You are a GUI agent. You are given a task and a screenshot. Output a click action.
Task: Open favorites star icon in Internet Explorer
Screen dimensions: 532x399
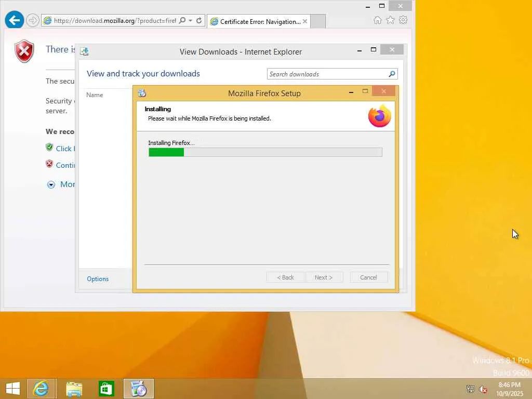coord(390,20)
